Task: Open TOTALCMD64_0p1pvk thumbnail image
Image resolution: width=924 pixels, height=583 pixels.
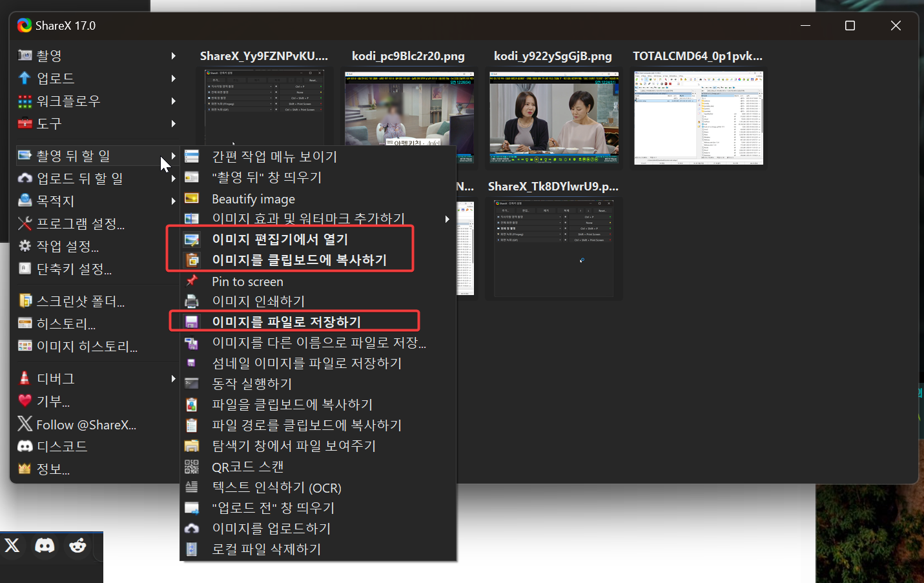Action: coord(699,118)
